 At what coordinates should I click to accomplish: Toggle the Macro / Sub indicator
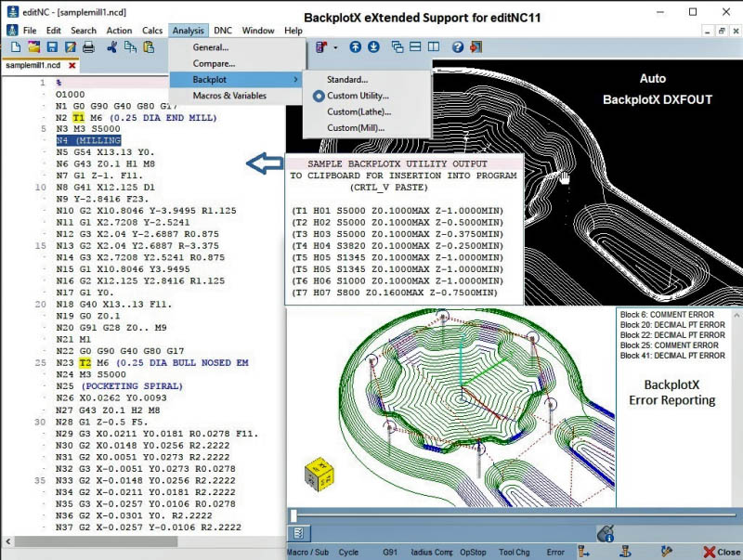coord(307,553)
